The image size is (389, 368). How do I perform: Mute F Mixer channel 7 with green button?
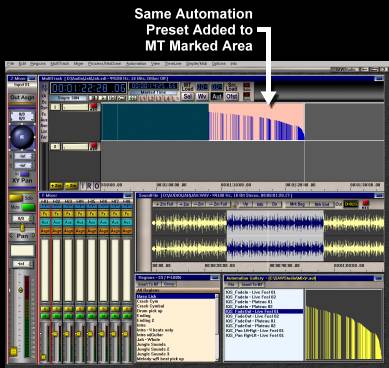tap(115, 316)
